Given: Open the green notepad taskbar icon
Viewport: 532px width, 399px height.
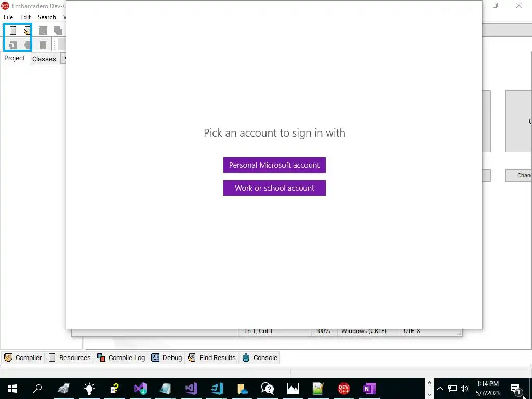Looking at the screenshot, I should coord(318,389).
